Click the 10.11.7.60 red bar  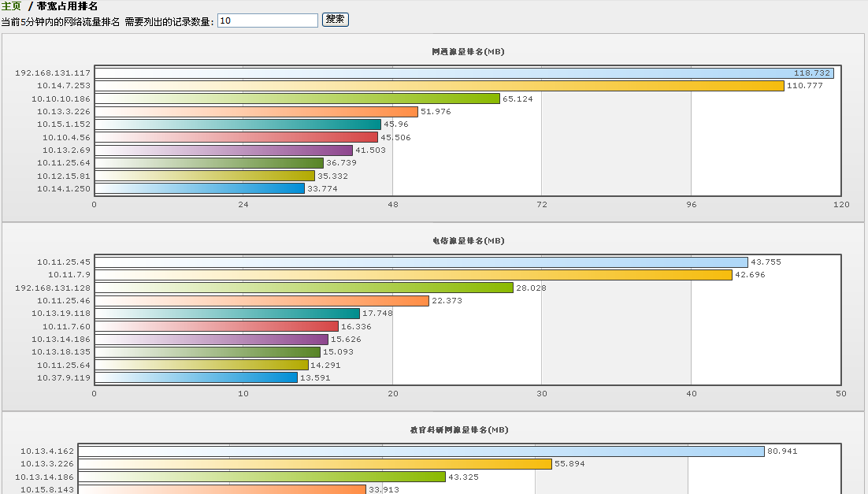click(x=216, y=326)
